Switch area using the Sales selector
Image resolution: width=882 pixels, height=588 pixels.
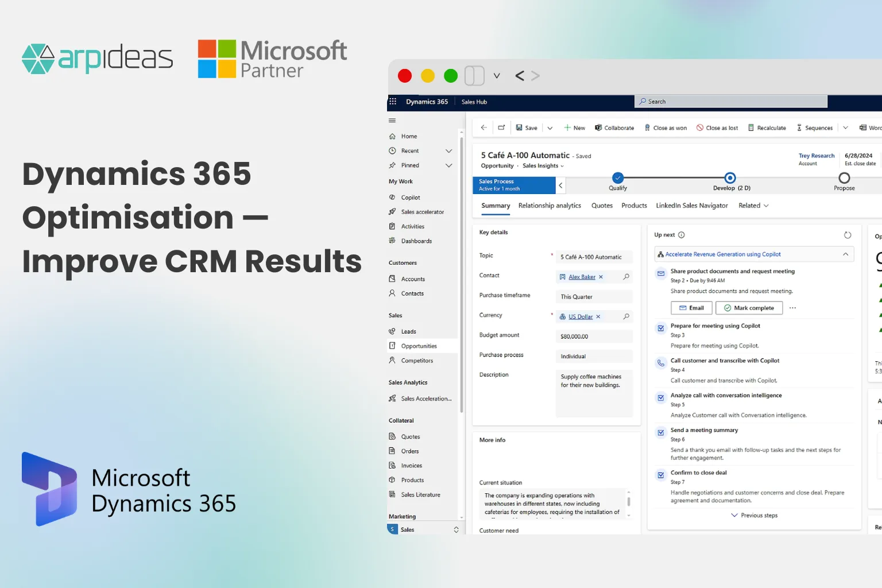tap(424, 529)
